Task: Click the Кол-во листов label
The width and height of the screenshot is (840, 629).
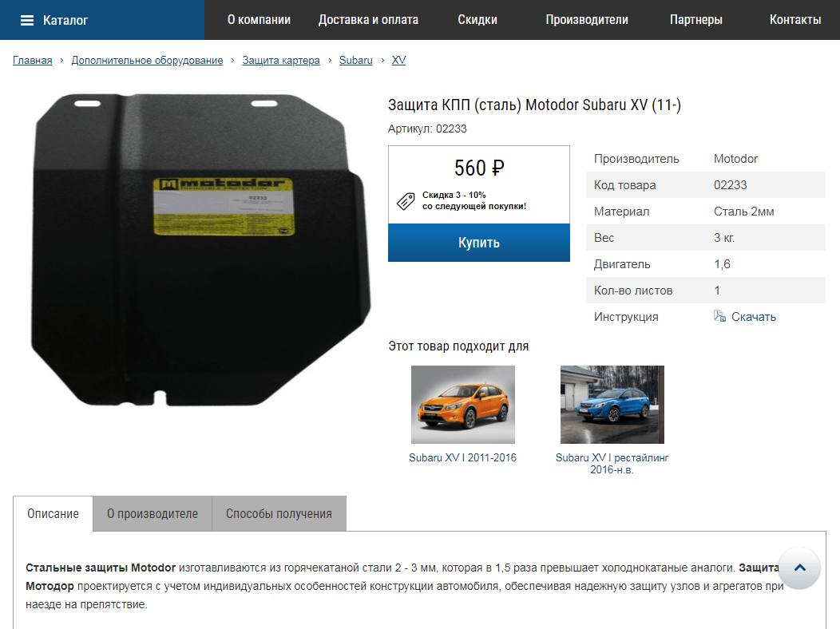Action: point(632,291)
